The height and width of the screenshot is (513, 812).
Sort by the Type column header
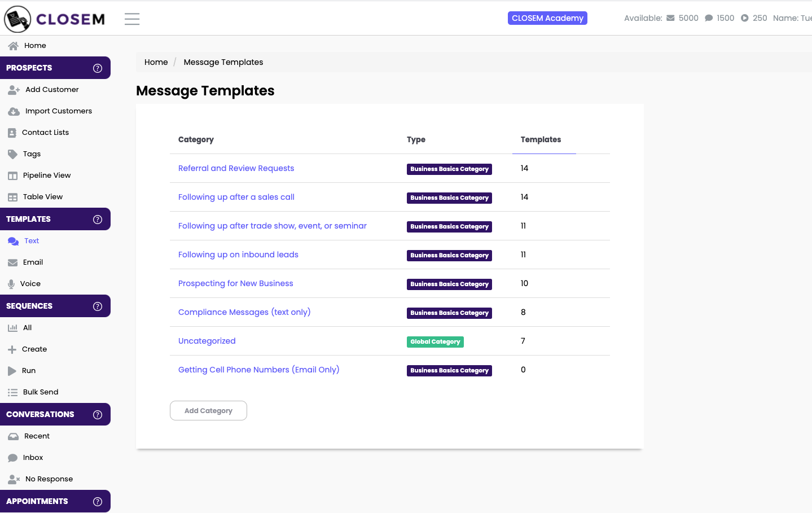pyautogui.click(x=416, y=139)
